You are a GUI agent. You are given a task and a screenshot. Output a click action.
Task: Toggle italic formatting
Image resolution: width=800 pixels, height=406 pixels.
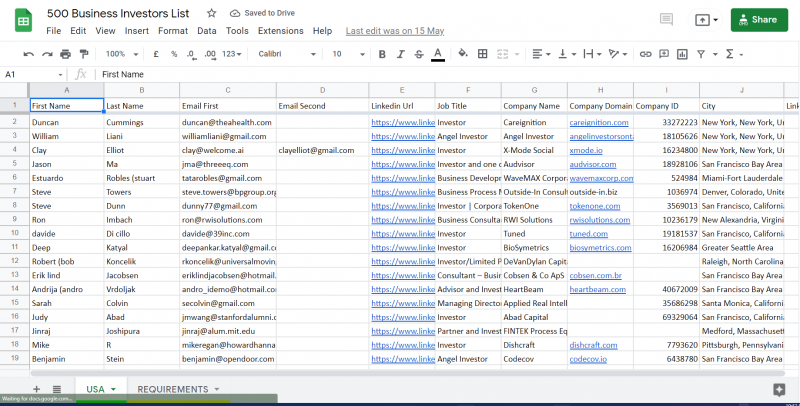coord(401,54)
